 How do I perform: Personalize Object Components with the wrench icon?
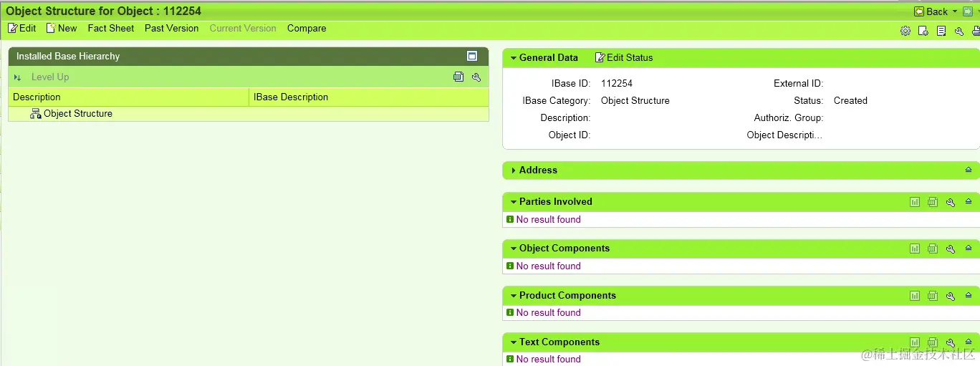click(x=951, y=249)
